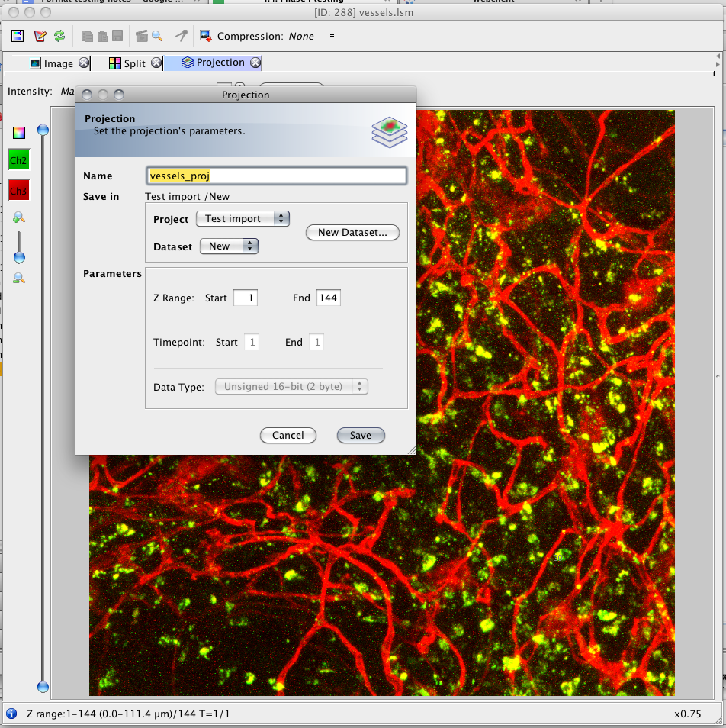Screen dimensions: 726x728
Task: Open the renderer settings toolbar icon
Action: (18, 36)
